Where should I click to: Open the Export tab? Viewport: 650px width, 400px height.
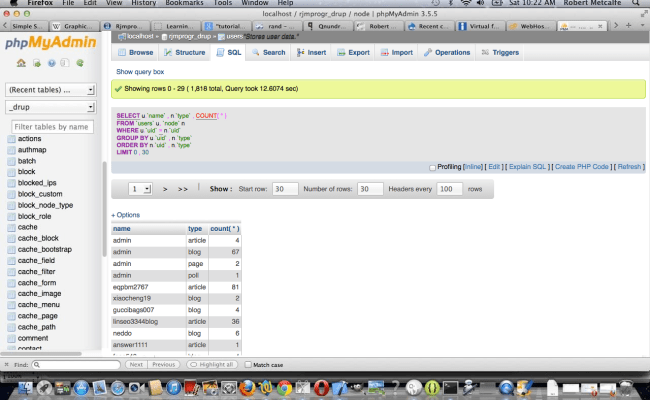point(353,53)
